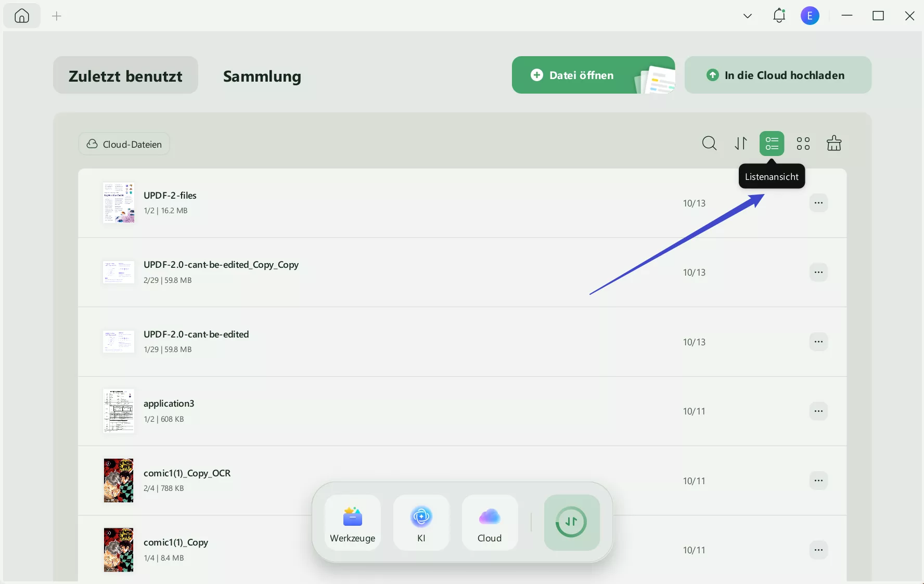The height and width of the screenshot is (584, 924).
Task: Open the application3 thumbnail
Action: [x=119, y=411]
